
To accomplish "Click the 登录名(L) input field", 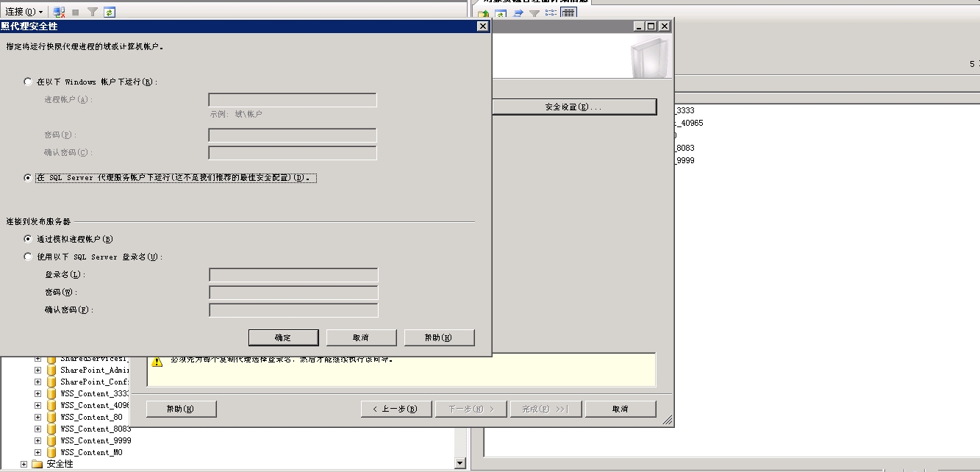I will pos(293,275).
